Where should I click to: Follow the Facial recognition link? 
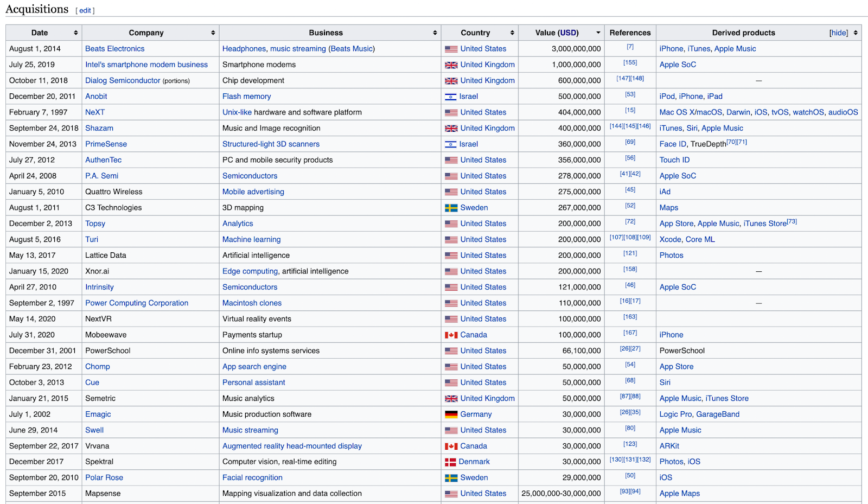(252, 478)
